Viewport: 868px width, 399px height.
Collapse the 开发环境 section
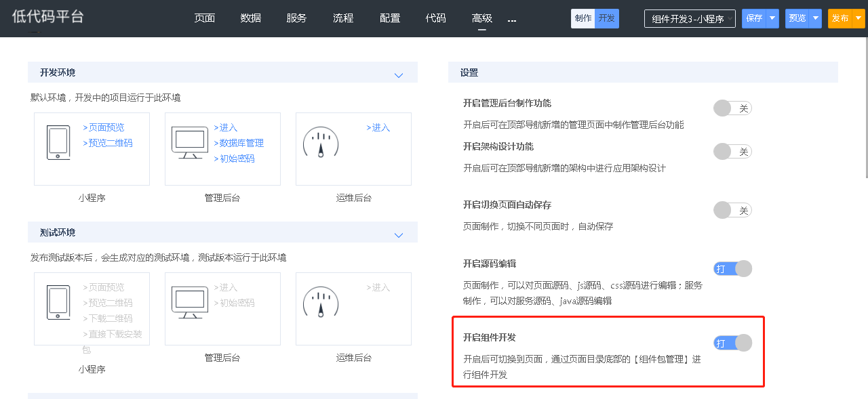click(x=399, y=75)
